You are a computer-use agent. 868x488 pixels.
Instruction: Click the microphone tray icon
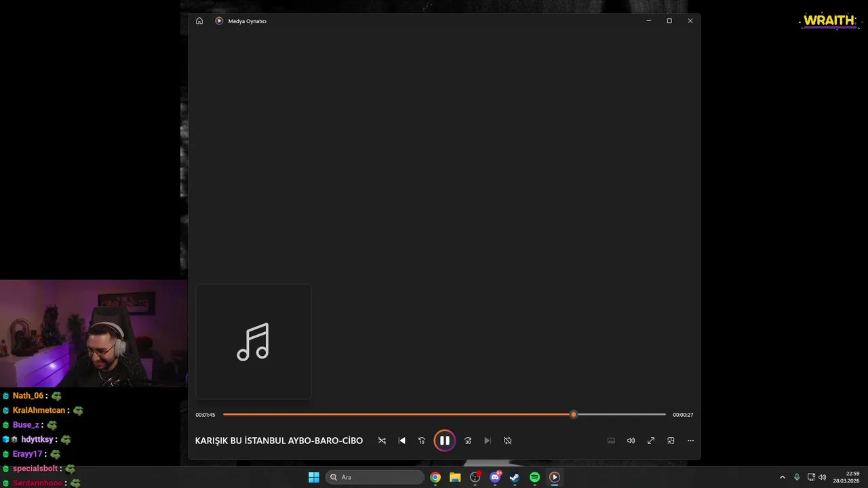point(797,477)
